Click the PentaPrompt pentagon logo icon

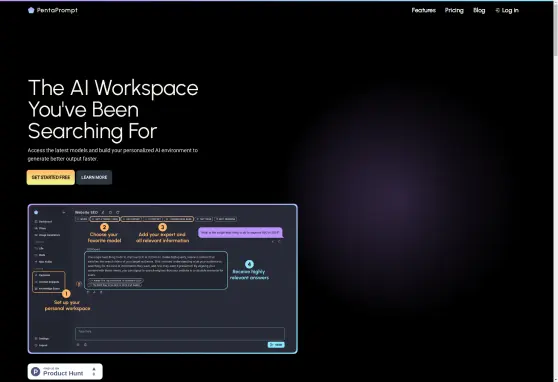point(31,10)
